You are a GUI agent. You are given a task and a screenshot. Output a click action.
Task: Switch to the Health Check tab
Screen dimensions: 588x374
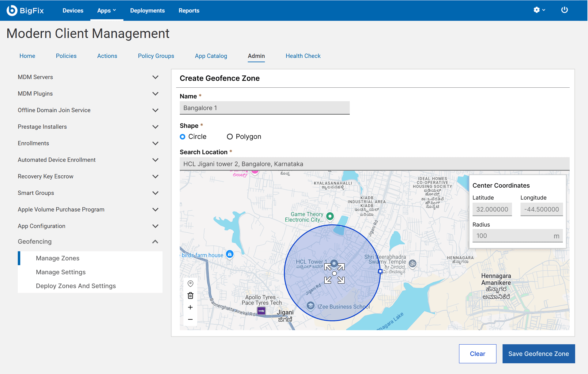(x=303, y=56)
